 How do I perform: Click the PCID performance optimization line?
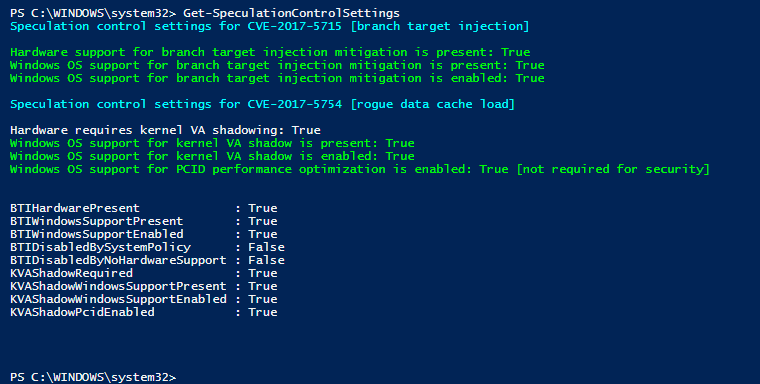tap(360, 169)
